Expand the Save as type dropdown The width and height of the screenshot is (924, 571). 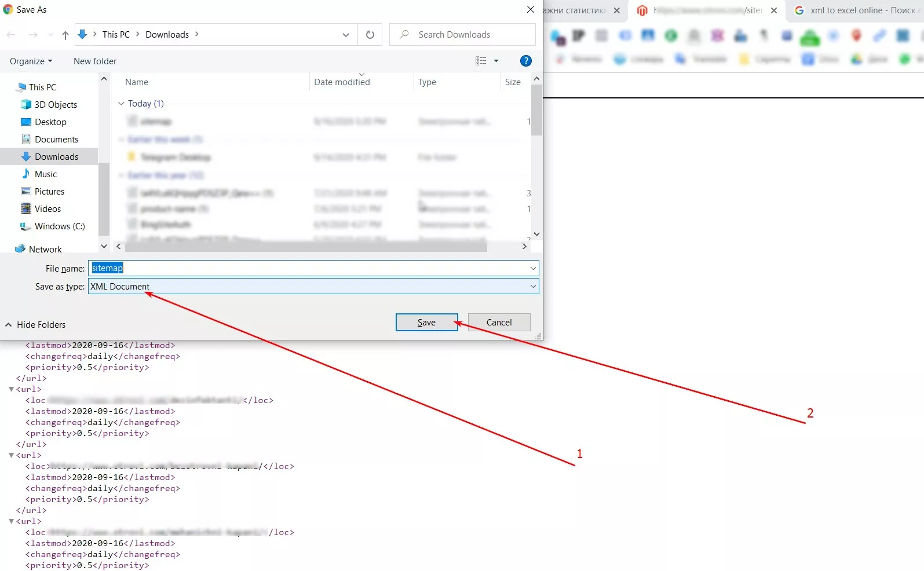313,286
